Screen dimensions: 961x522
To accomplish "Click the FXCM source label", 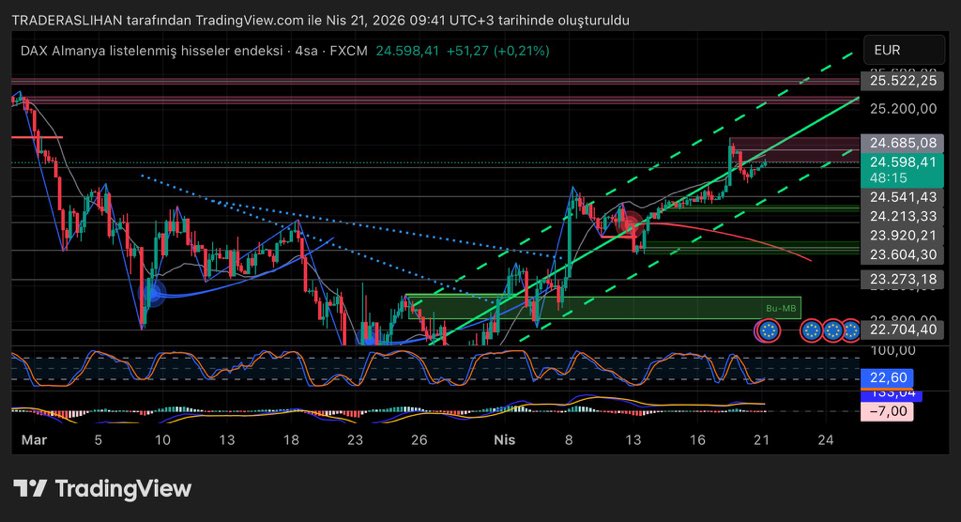I will 349,51.
